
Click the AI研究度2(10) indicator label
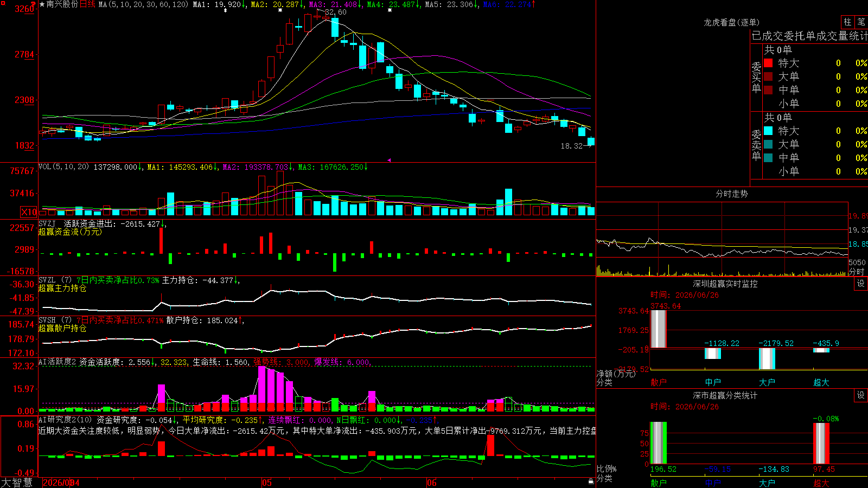[x=65, y=420]
